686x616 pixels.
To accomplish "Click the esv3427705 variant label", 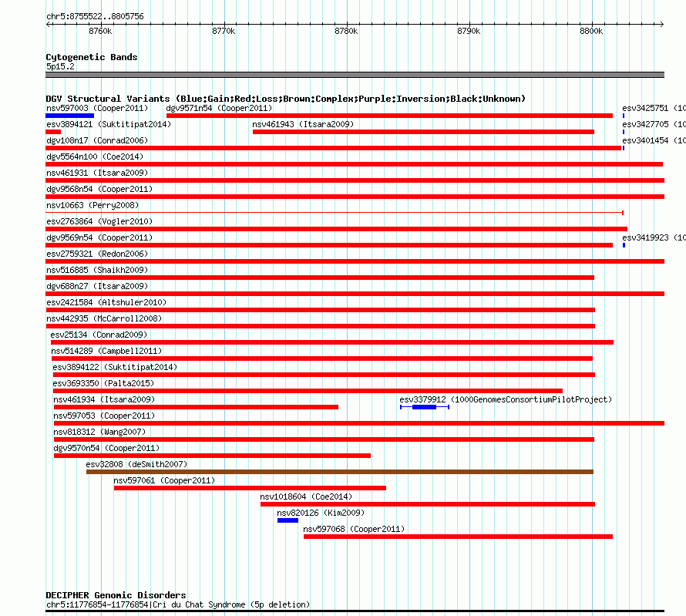I will pos(654,124).
